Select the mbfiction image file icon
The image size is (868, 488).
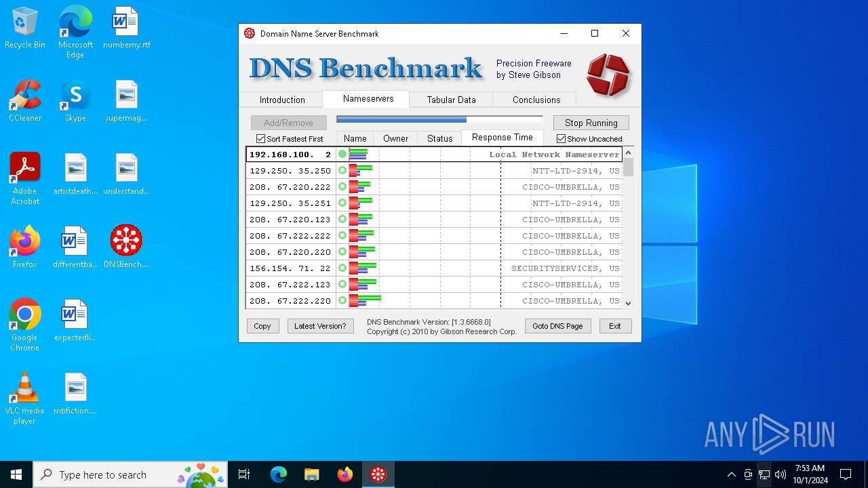pos(75,394)
